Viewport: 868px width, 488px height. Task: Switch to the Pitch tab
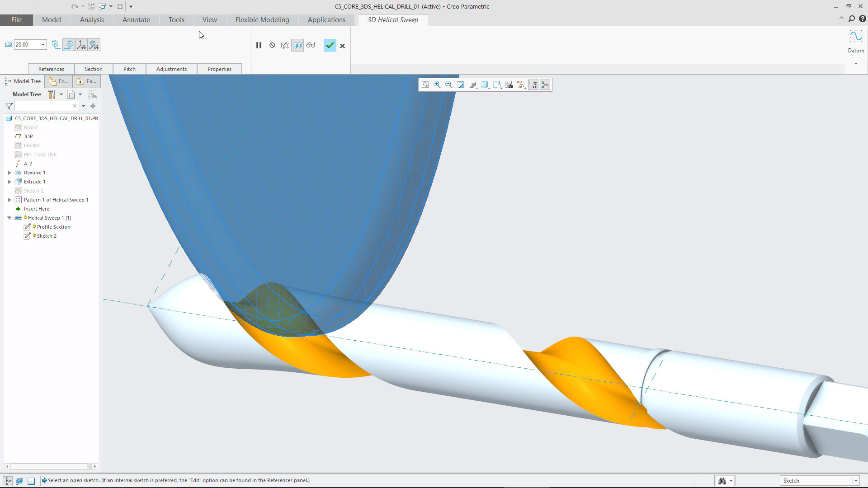pyautogui.click(x=129, y=69)
